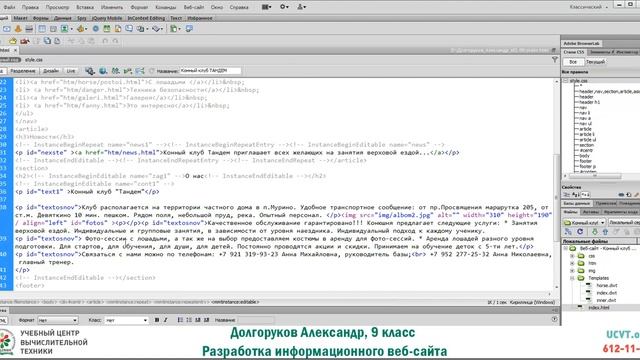Click the Horizontal Rule icon
640x360 pixels.
coord(29,29)
